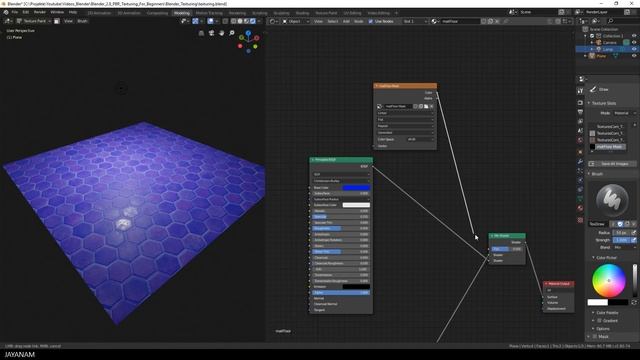This screenshot has width=640, height=360.
Task: Click the maltFloor material name field
Action: click(x=460, y=21)
